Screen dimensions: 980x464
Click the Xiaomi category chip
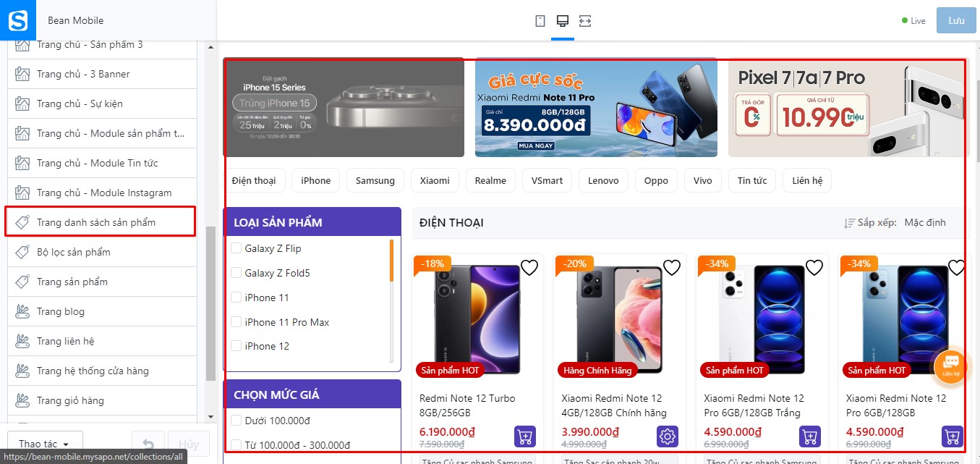(435, 180)
